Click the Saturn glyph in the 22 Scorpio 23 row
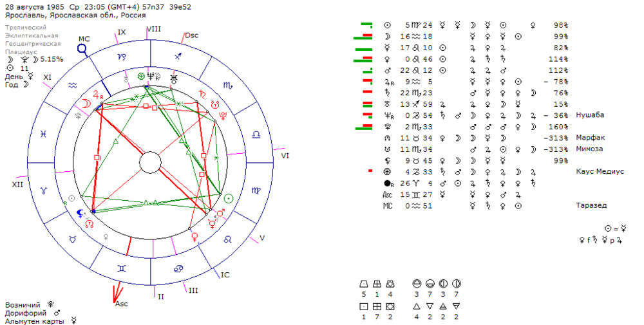Screen dimensions: 644x325 [x=387, y=93]
